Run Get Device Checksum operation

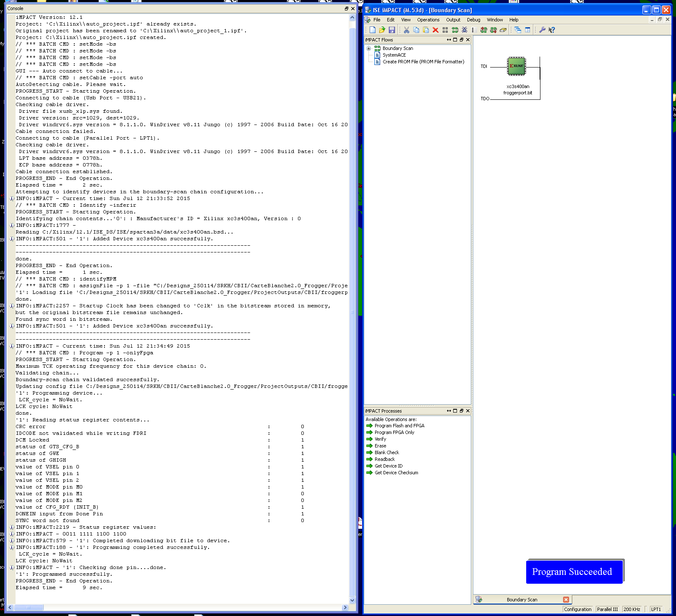pos(396,473)
